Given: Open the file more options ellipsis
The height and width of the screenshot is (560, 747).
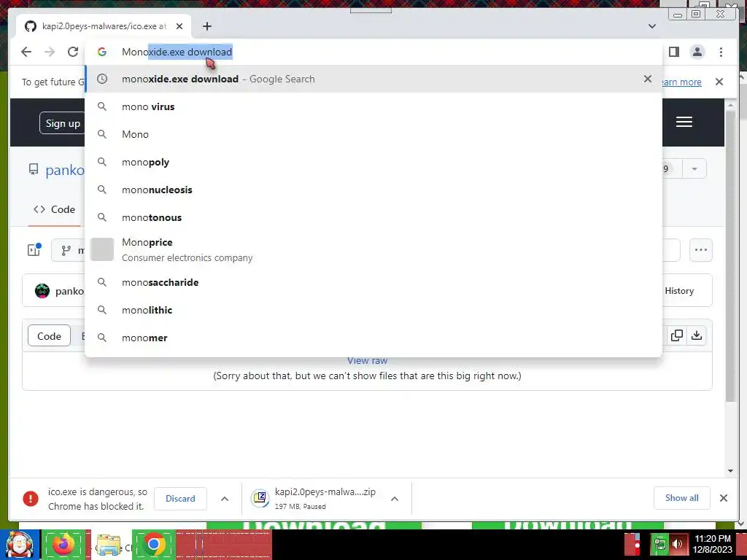Looking at the screenshot, I should tap(701, 250).
